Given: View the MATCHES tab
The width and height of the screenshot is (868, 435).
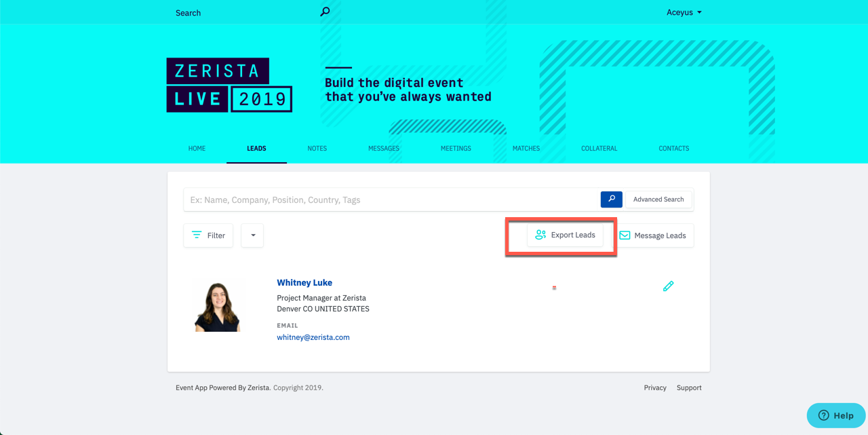Looking at the screenshot, I should (526, 148).
